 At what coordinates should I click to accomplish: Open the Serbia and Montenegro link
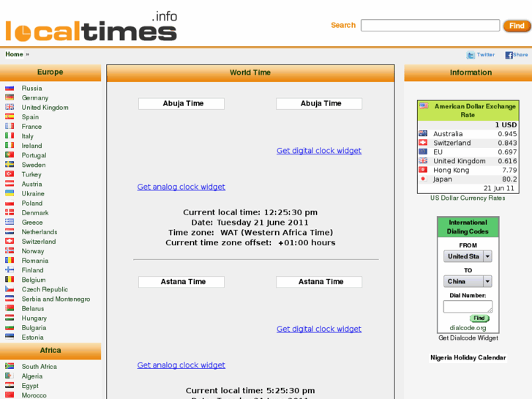[x=56, y=299]
